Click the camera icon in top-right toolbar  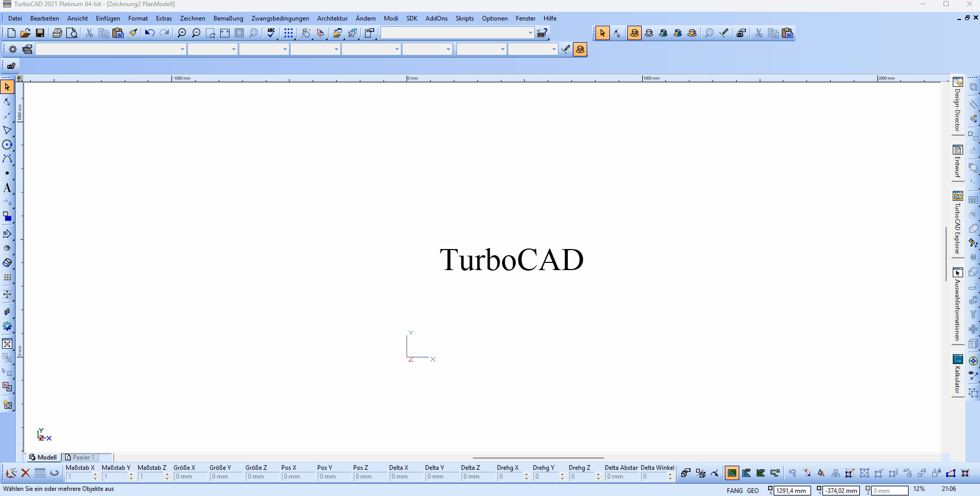(741, 33)
